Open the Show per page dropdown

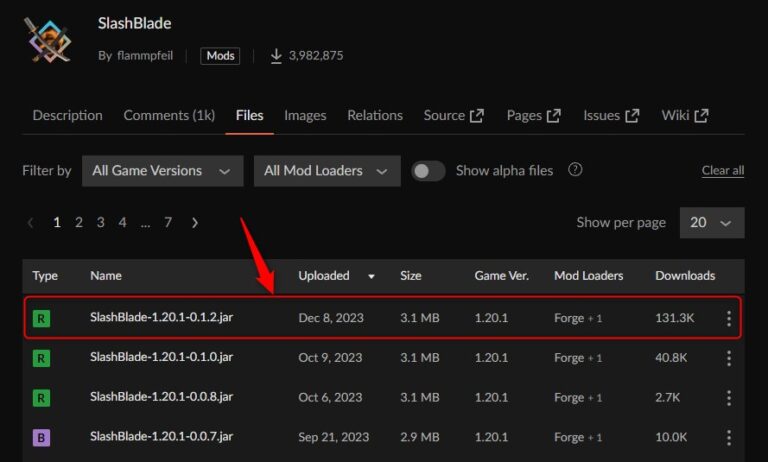(711, 222)
